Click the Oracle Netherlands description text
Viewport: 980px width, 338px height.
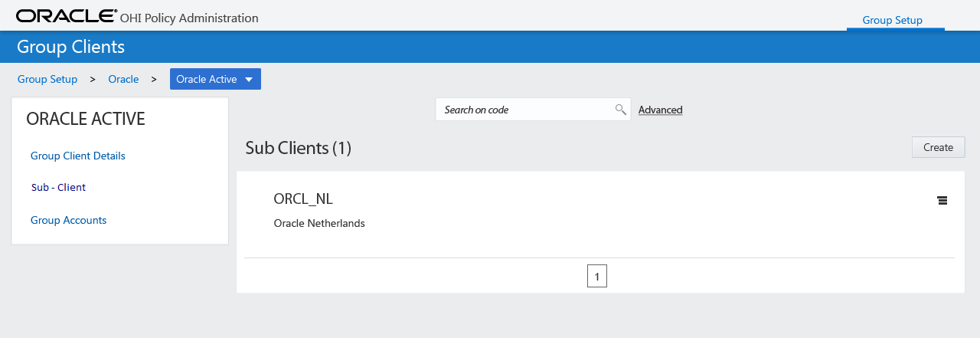pos(319,224)
